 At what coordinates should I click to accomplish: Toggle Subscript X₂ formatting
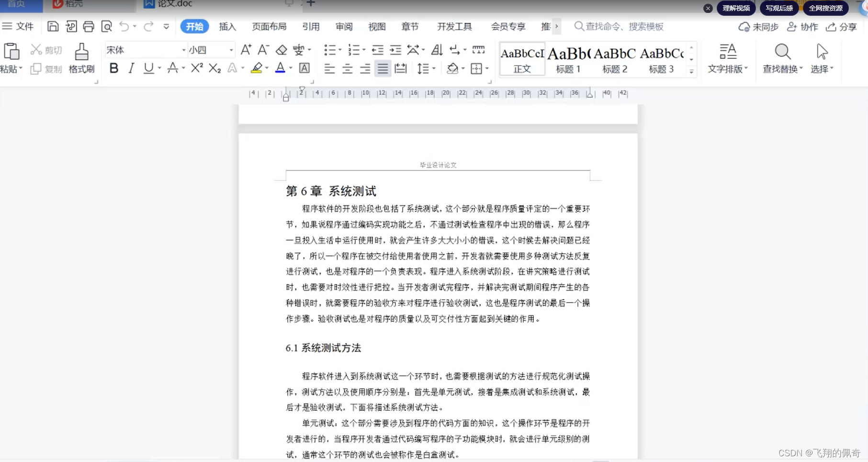tap(214, 68)
